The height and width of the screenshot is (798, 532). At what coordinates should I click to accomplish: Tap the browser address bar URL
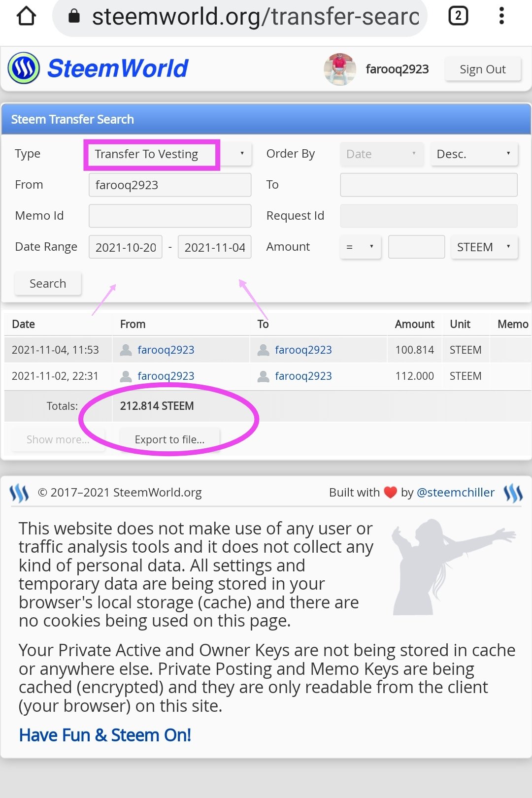click(256, 16)
